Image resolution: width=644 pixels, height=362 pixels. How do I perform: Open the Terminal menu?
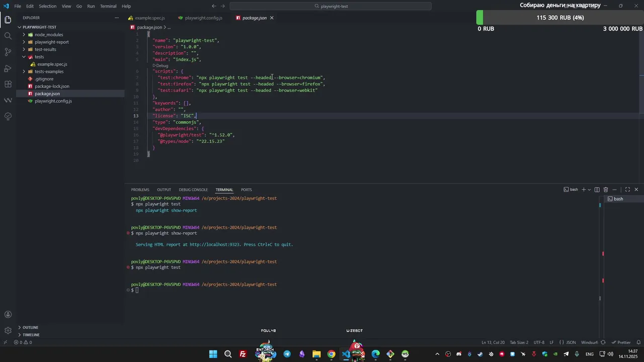pos(108,6)
